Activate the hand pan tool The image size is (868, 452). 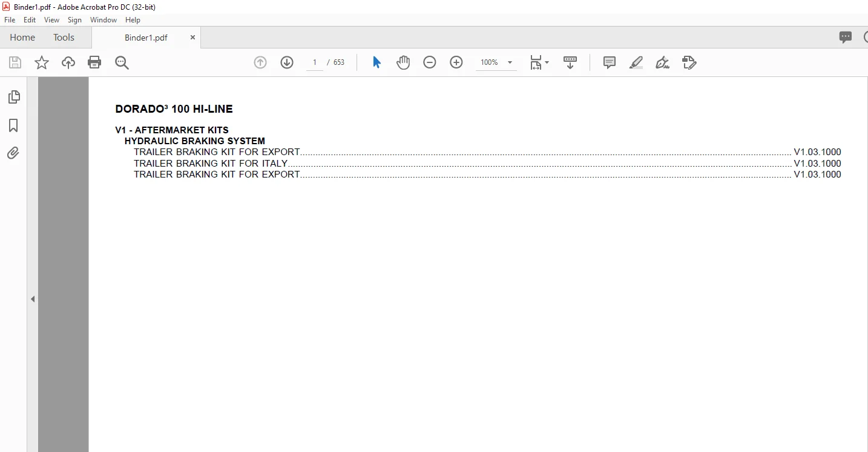click(403, 62)
